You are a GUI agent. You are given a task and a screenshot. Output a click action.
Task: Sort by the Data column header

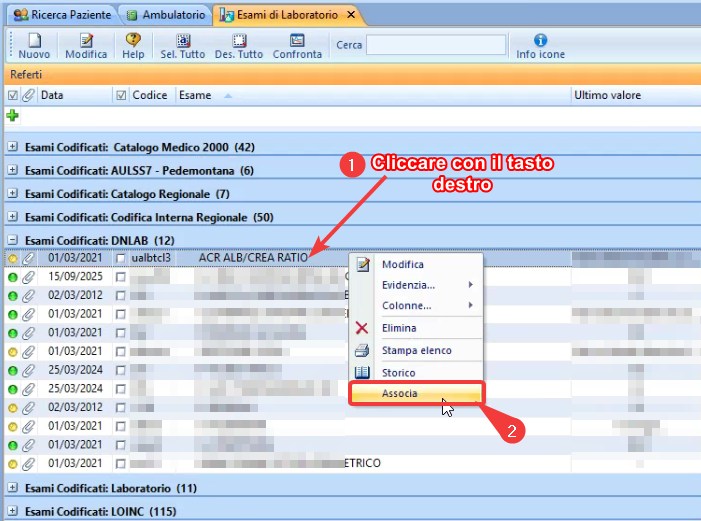(x=74, y=95)
